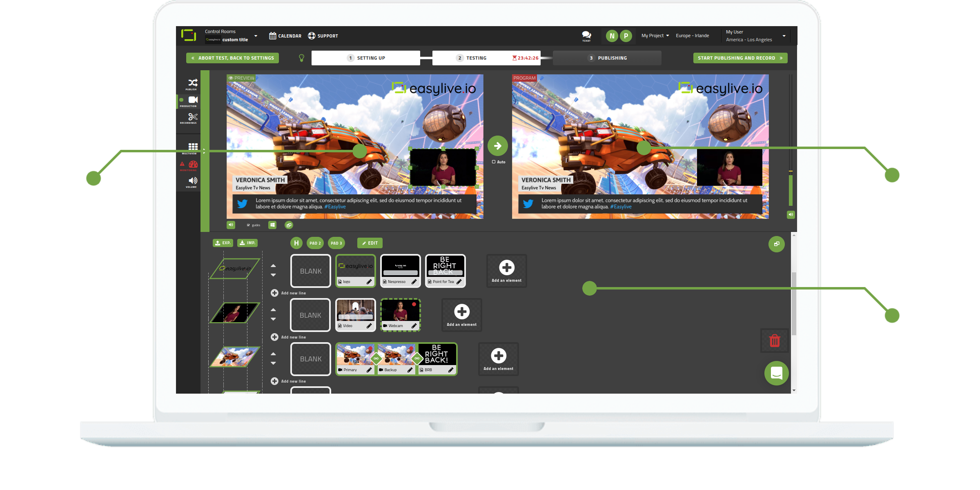Open the Production camera section
The height and width of the screenshot is (490, 980).
click(x=193, y=101)
